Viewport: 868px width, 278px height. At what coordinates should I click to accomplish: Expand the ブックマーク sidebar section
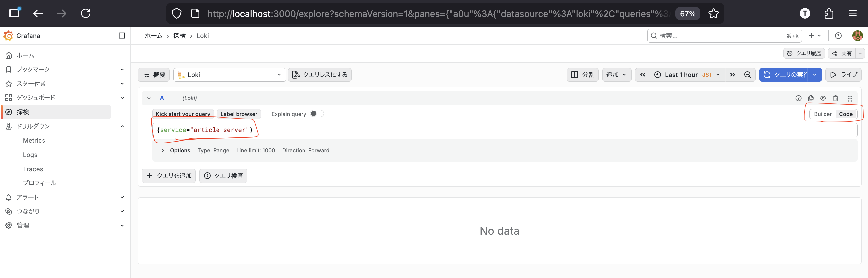click(x=122, y=69)
